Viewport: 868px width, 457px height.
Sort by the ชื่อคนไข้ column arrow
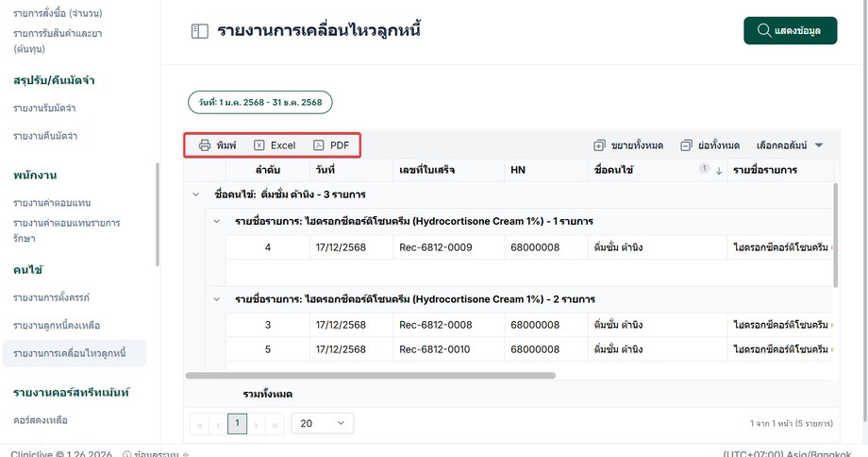click(719, 171)
